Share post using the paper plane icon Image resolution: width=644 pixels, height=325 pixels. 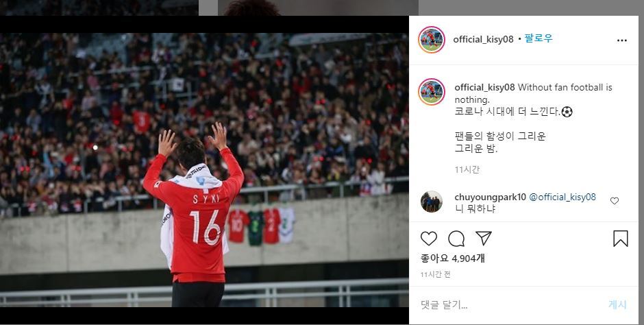point(484,239)
